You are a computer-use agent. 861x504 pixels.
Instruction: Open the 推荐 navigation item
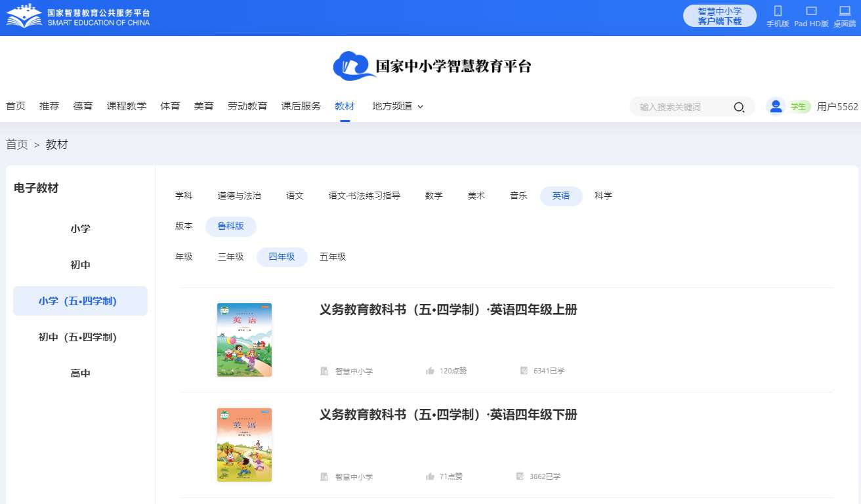click(49, 106)
